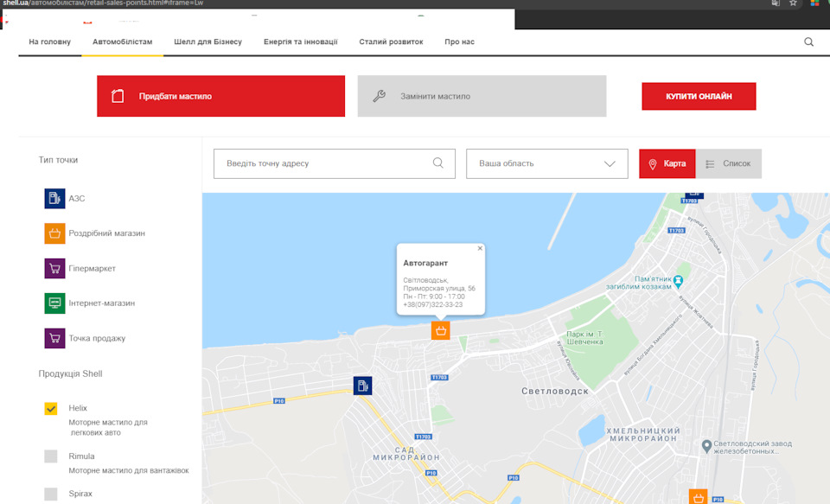The width and height of the screenshot is (830, 504).
Task: Uncheck the Helix product checkbox
Action: 51,409
